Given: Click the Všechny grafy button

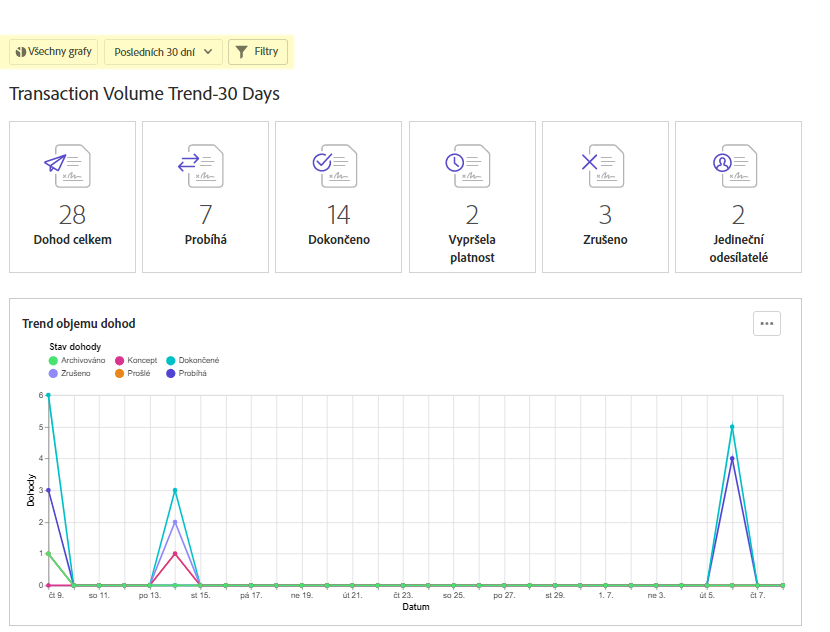Looking at the screenshot, I should (53, 52).
